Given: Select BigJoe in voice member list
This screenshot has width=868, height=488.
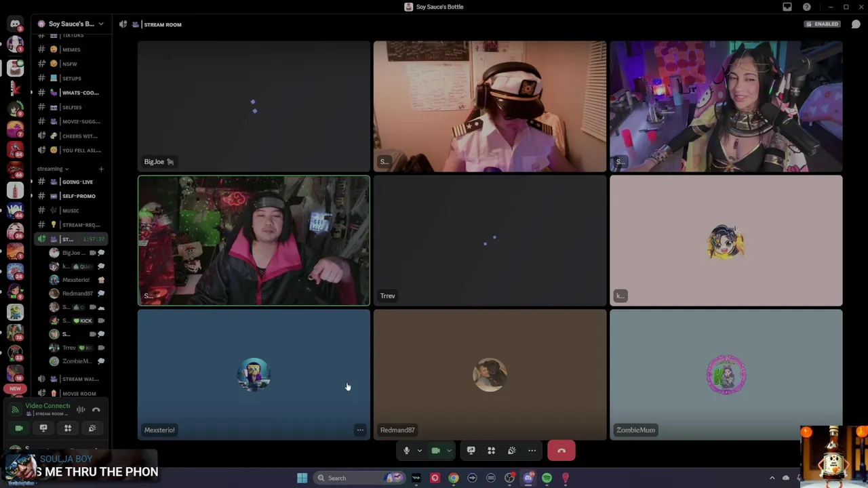Looking at the screenshot, I should [77, 253].
